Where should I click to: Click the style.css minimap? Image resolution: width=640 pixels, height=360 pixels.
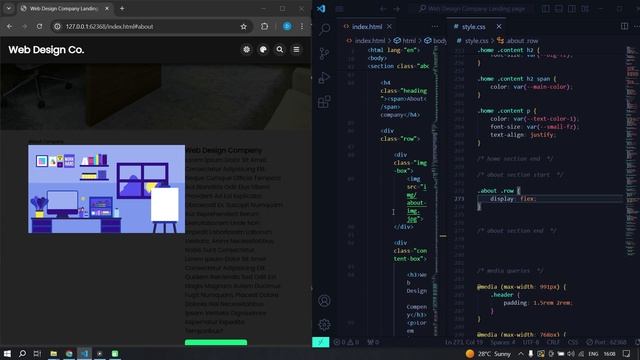pyautogui.click(x=631, y=151)
